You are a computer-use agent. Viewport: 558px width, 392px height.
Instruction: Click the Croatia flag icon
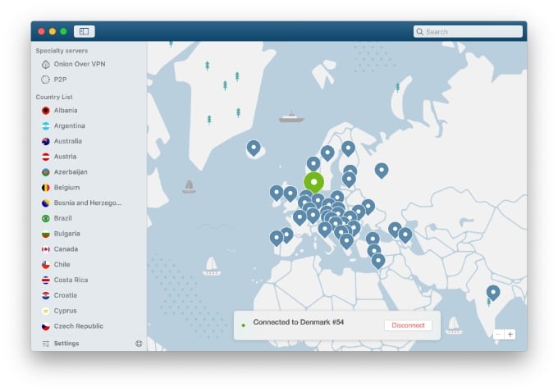(x=46, y=295)
